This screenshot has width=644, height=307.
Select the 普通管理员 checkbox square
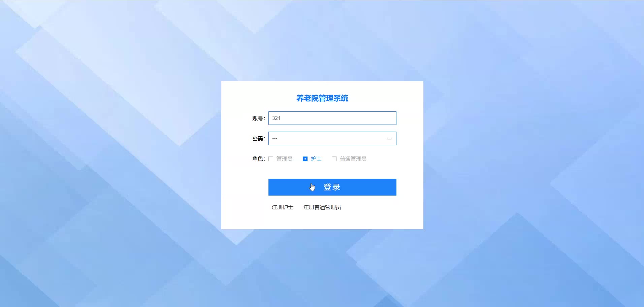(x=334, y=159)
